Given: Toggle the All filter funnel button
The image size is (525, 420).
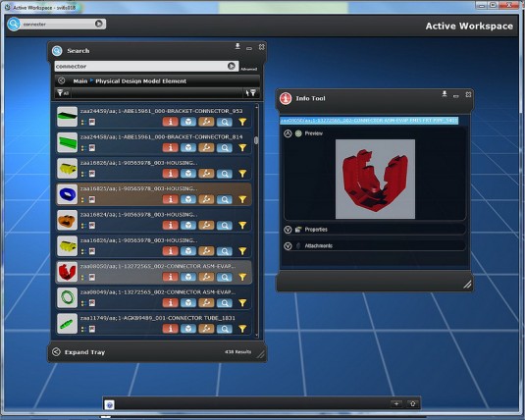Looking at the screenshot, I should click(x=63, y=93).
